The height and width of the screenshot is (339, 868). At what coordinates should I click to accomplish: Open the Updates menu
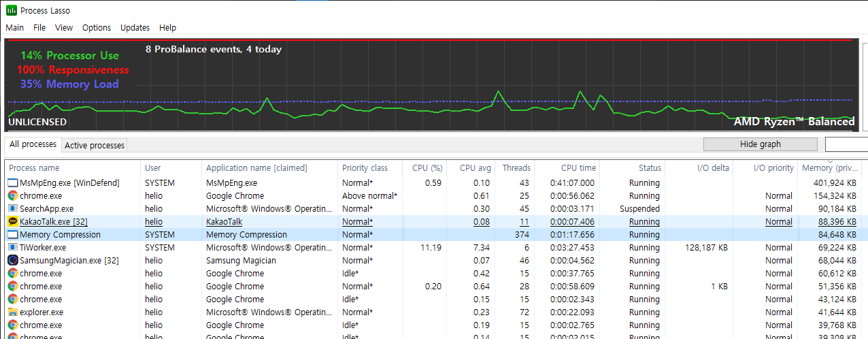135,28
